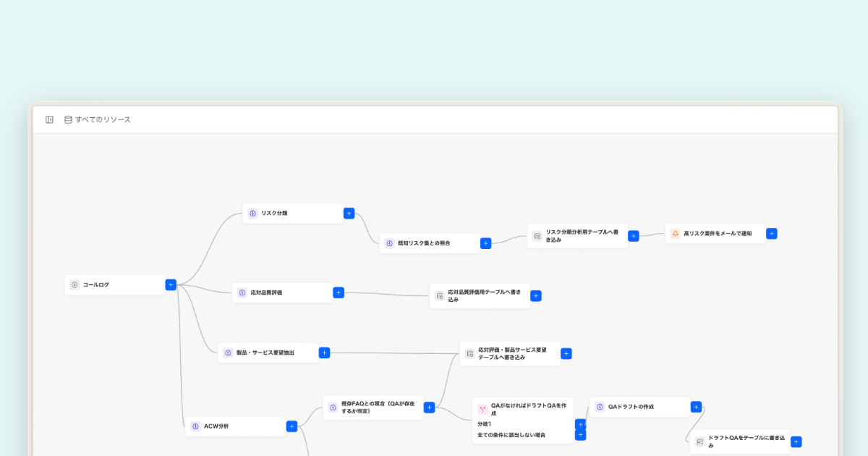Click table icon on リスク分類分析用テーブルへ書き込み
Screen dimensions: 868x456
[537, 236]
